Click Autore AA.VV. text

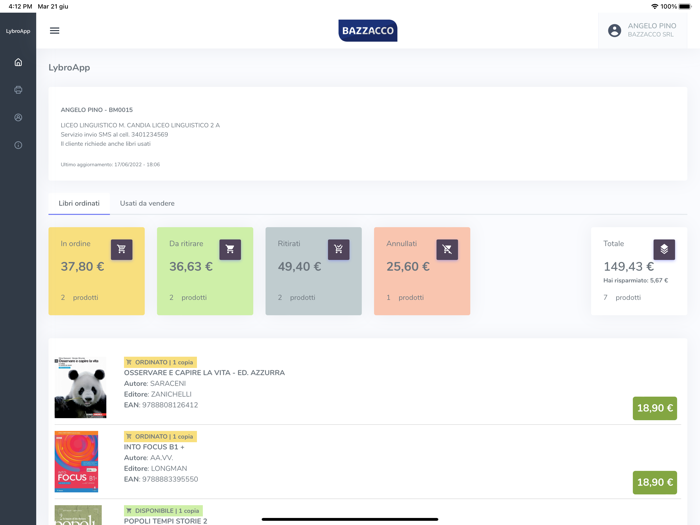click(148, 458)
